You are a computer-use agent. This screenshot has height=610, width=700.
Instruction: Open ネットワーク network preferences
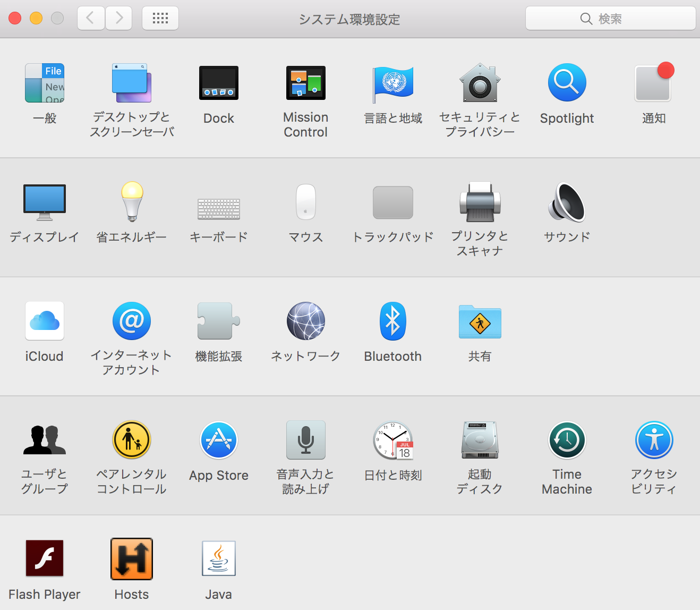pos(306,321)
